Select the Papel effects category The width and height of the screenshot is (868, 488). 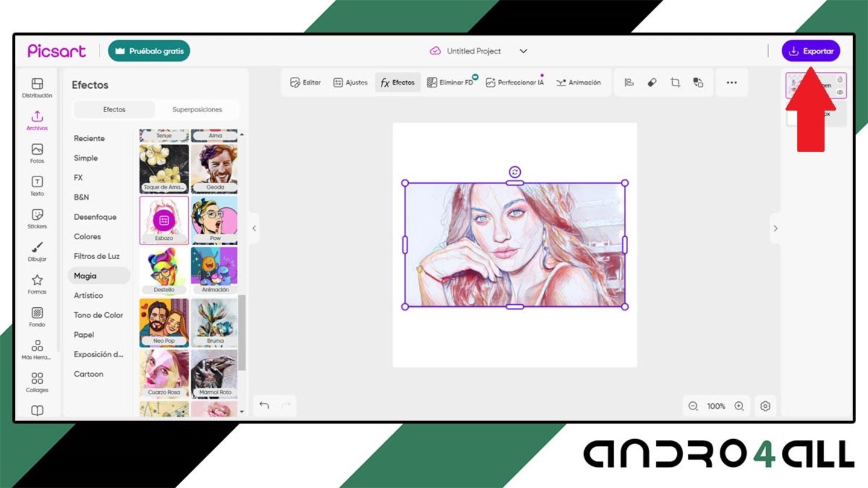click(84, 335)
